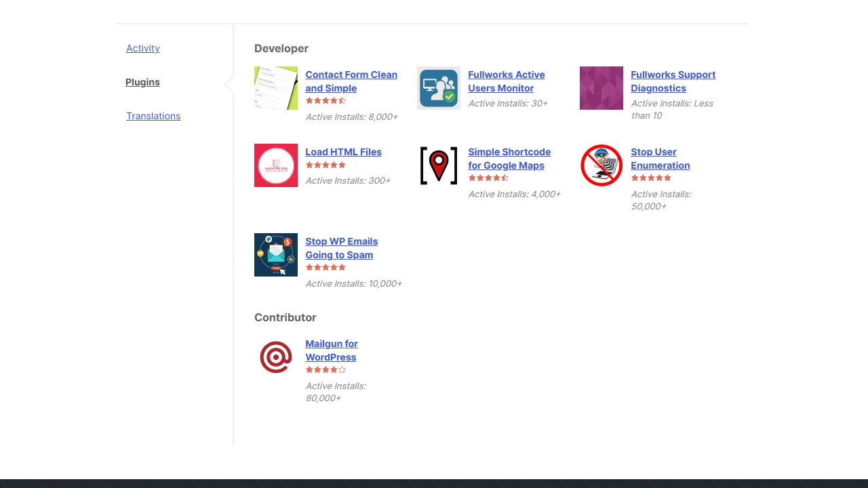This screenshot has height=488, width=868.
Task: Click the Fullworks Active Users Monitor plugin icon
Action: 438,88
